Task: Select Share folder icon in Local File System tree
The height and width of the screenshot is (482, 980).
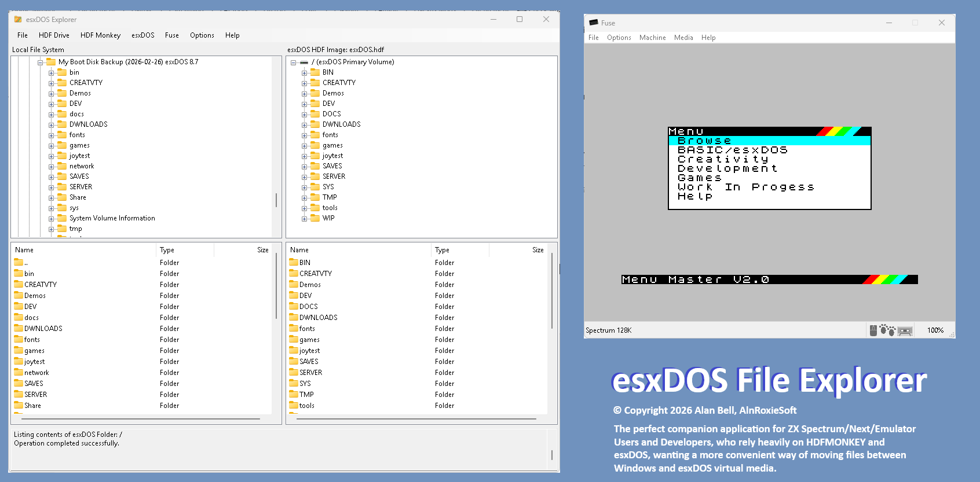Action: (62, 197)
